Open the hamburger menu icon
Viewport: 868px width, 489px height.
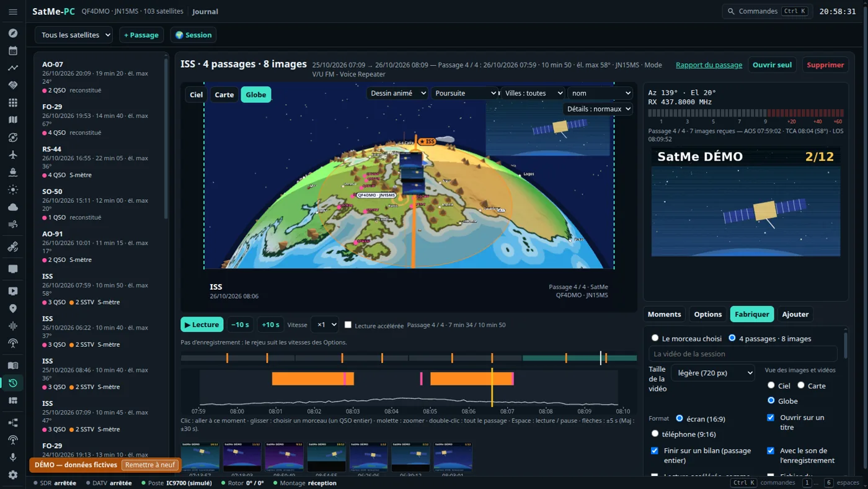point(13,12)
